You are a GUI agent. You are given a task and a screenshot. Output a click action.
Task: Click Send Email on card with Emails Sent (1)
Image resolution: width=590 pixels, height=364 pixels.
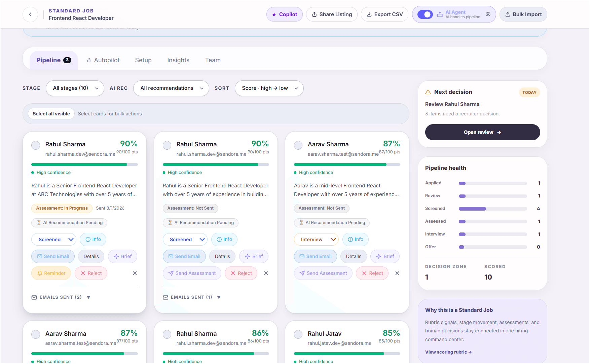pos(184,256)
